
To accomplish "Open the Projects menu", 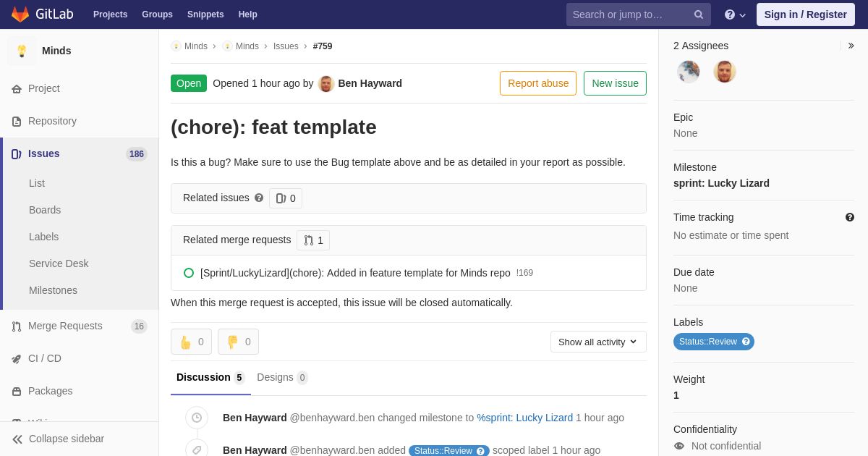I will point(110,14).
